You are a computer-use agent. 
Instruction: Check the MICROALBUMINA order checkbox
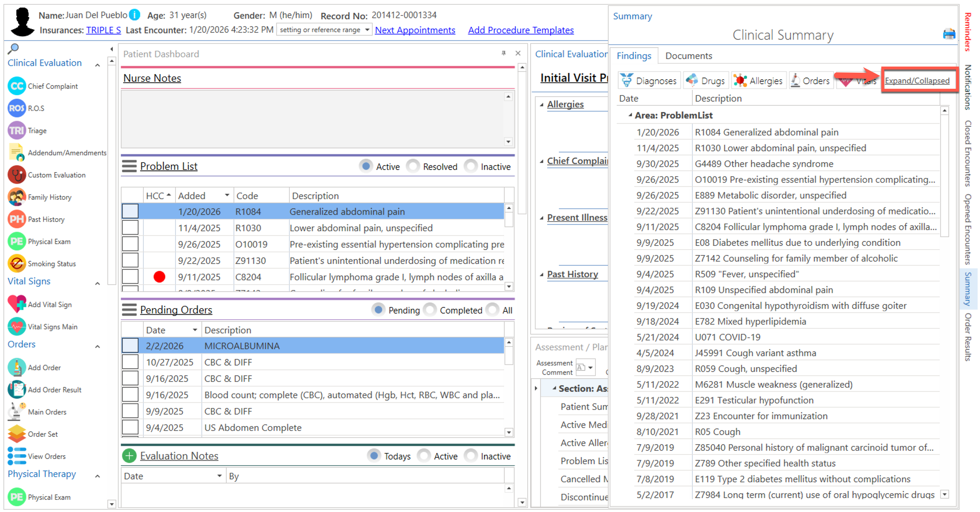tap(130, 345)
